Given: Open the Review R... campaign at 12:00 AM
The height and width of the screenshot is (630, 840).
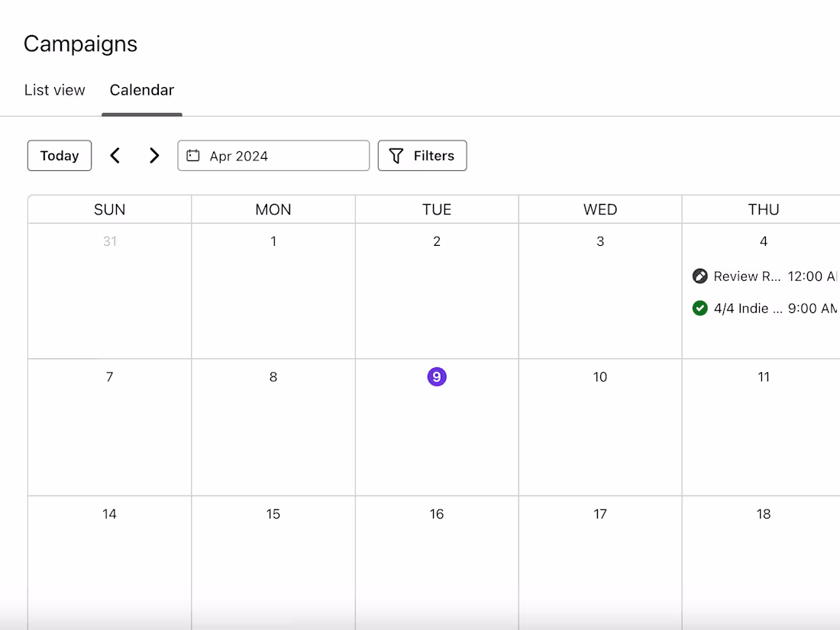Looking at the screenshot, I should click(x=748, y=276).
